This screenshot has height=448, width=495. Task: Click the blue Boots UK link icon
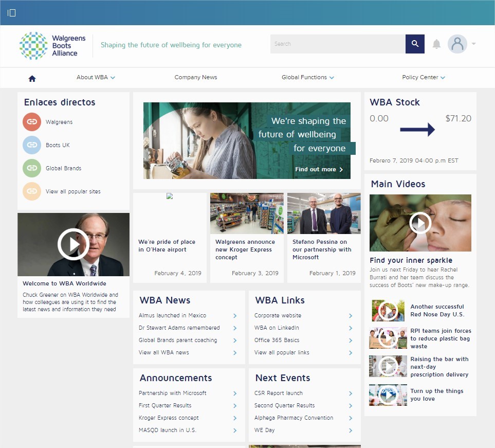pyautogui.click(x=32, y=145)
